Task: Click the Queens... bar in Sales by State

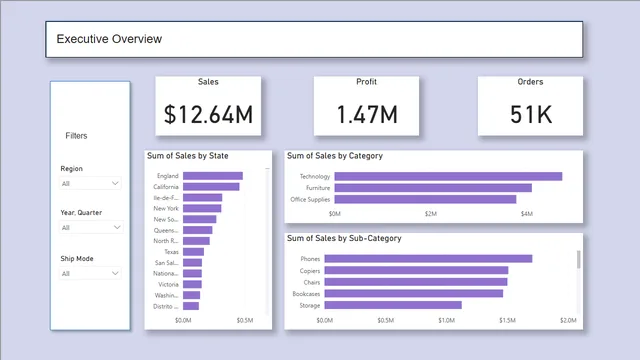Action: coord(198,230)
